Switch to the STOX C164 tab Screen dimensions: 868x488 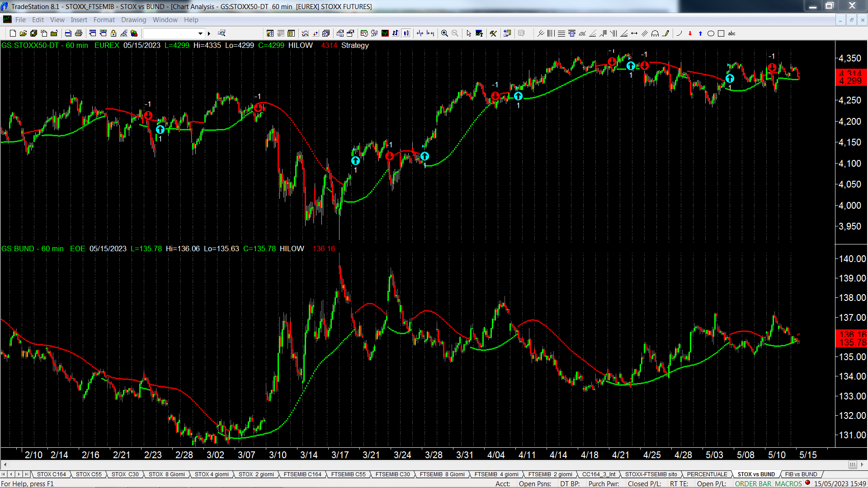[52, 474]
